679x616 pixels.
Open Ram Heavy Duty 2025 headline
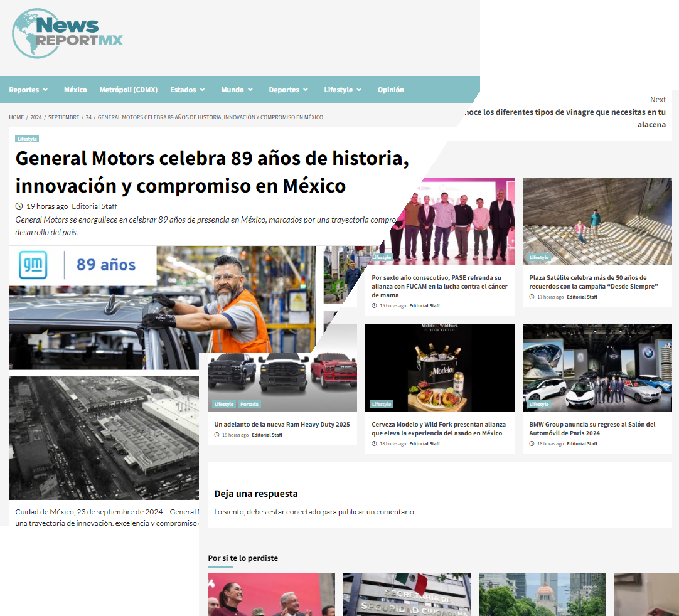(x=282, y=424)
